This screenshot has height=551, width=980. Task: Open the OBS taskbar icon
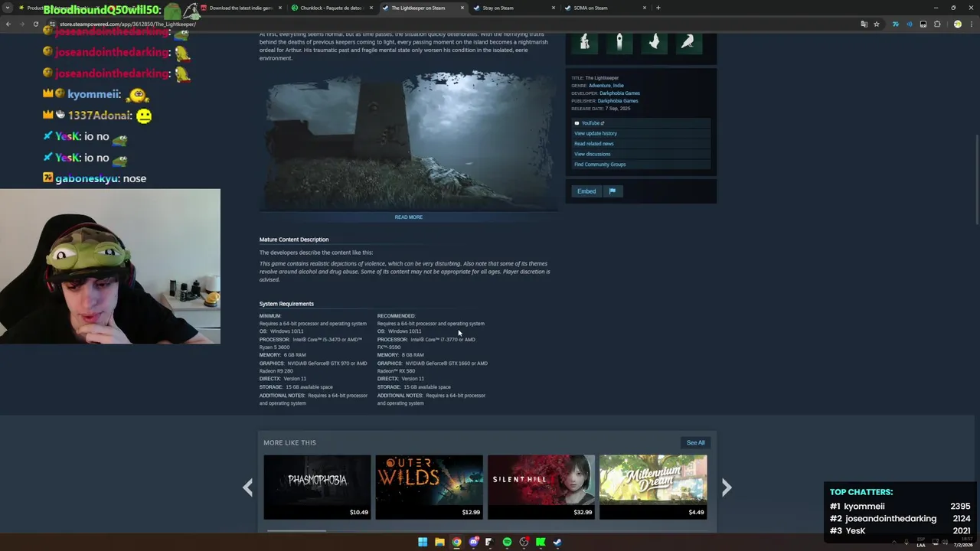524,542
